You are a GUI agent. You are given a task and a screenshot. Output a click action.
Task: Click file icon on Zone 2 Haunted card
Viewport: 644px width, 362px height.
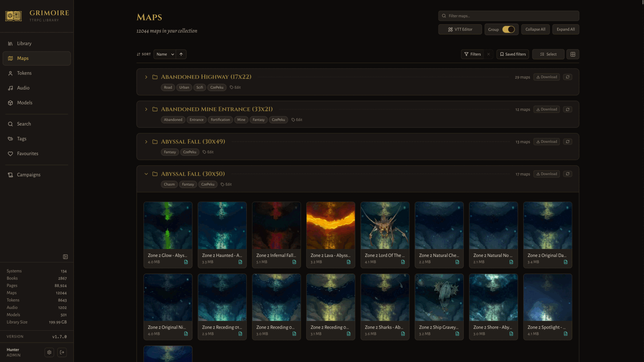coord(240,262)
